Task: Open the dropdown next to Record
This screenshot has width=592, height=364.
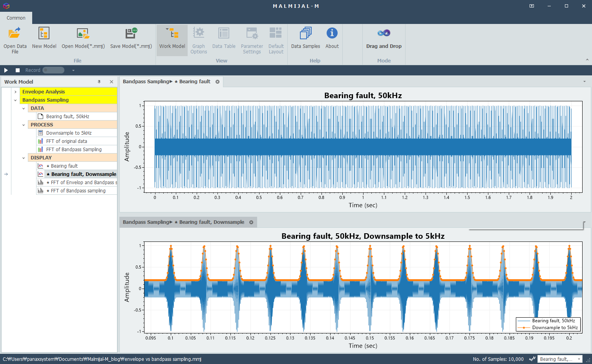Action: tap(73, 70)
